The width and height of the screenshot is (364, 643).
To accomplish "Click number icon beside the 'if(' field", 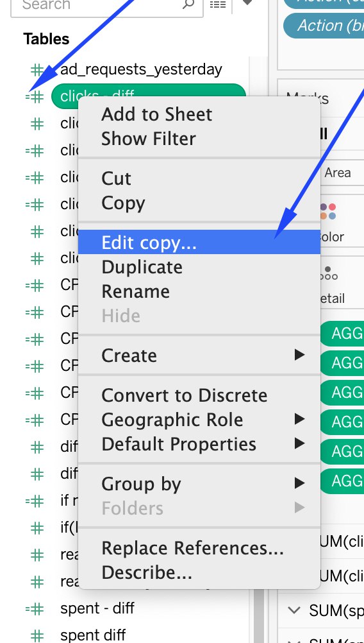I will (37, 528).
